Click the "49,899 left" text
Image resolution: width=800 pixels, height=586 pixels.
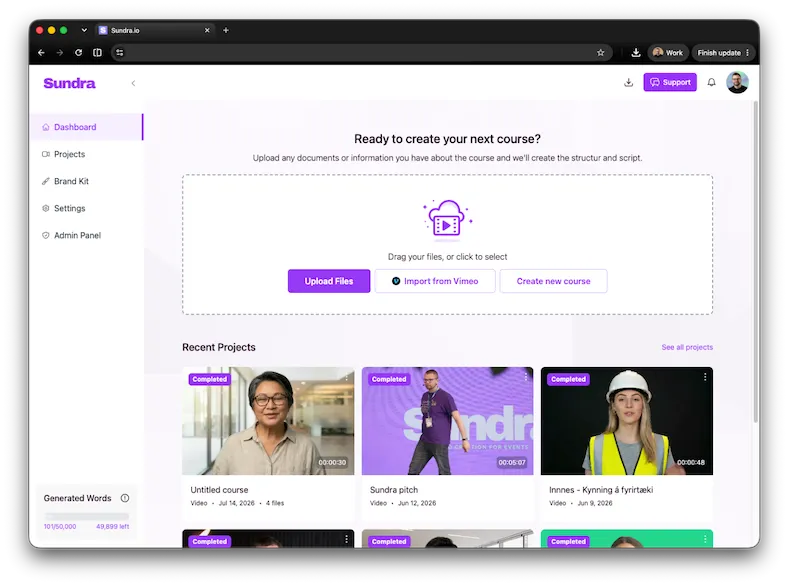113,526
